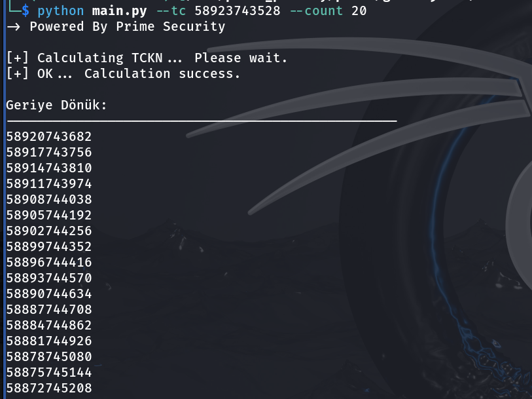Click the TC argument 58923743528
The width and height of the screenshot is (532, 399).
pos(238,11)
